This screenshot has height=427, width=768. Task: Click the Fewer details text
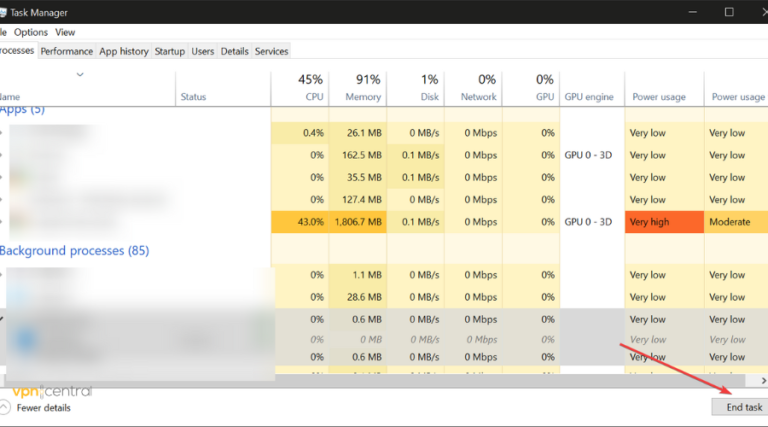[x=44, y=408]
